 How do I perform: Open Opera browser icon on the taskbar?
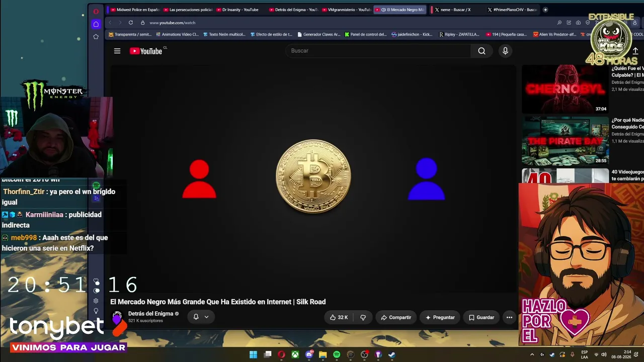point(281,354)
